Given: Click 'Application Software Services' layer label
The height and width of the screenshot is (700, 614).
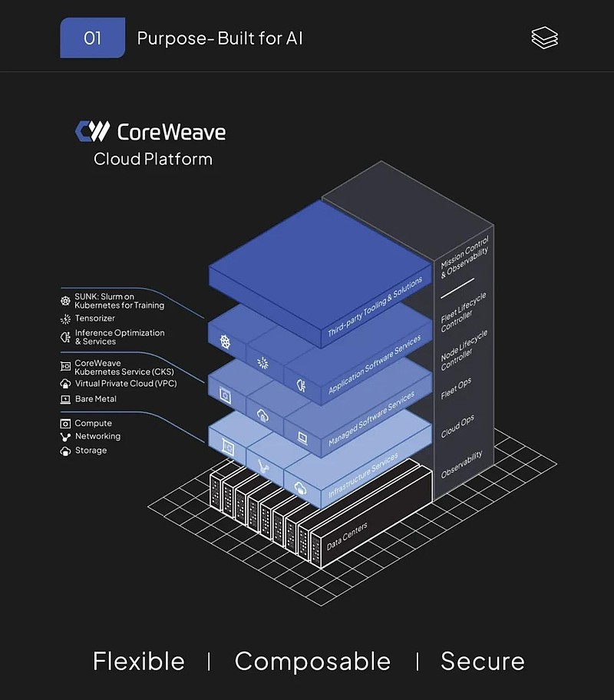Looking at the screenshot, I should 375,365.
